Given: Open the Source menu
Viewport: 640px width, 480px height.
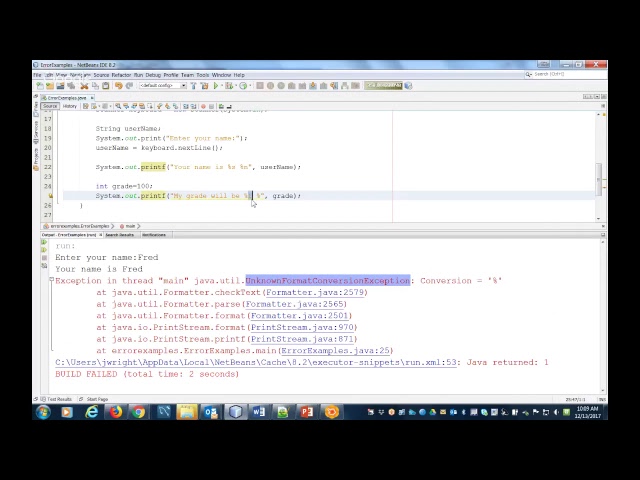Looking at the screenshot, I should point(101,75).
